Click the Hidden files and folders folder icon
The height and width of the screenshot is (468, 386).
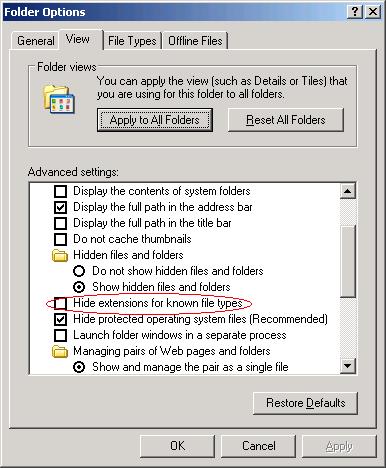pyautogui.click(x=60, y=255)
